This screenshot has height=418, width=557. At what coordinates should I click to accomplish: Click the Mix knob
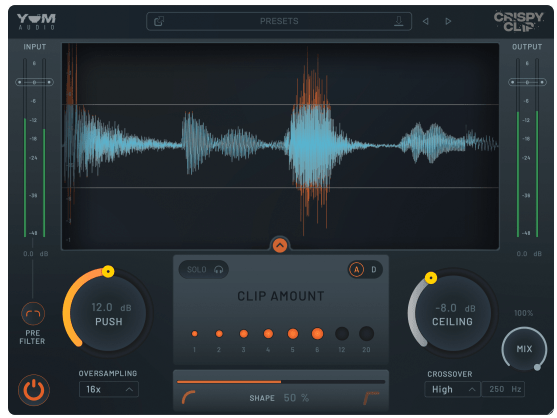pos(524,349)
